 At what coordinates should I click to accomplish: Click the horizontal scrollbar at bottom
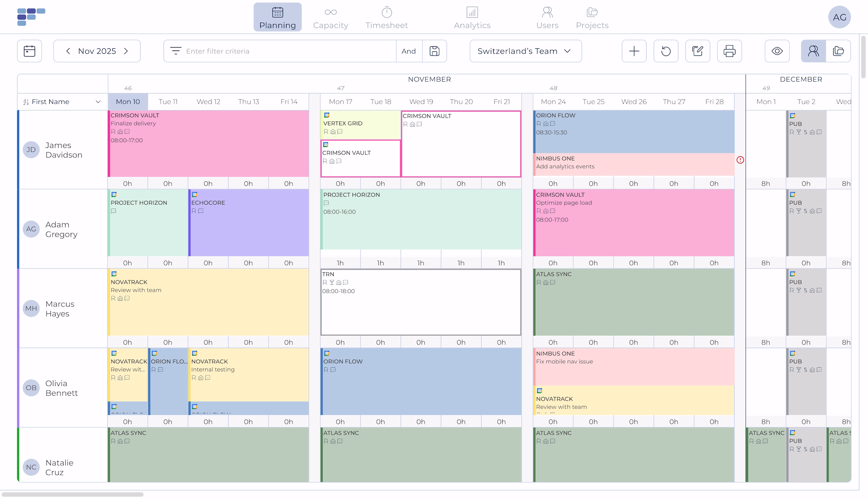pos(72,494)
